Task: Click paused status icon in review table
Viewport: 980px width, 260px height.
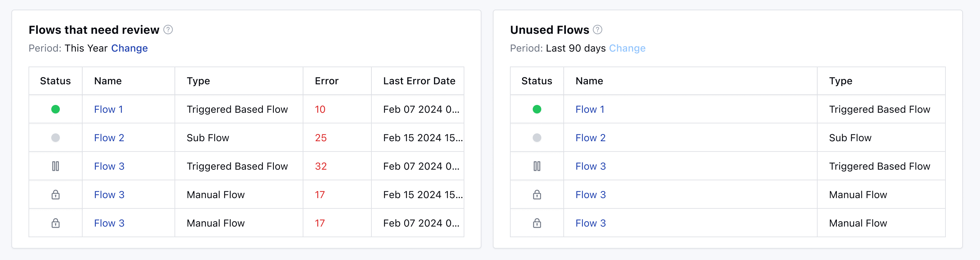Action: (56, 166)
